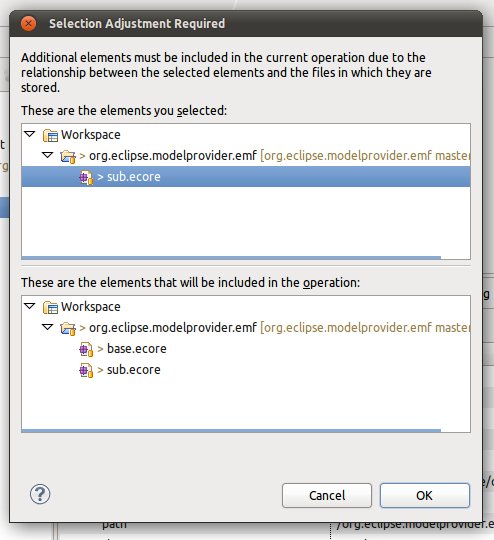Select sub.ecore in the operation list
Image resolution: width=494 pixels, height=540 pixels.
(x=134, y=370)
